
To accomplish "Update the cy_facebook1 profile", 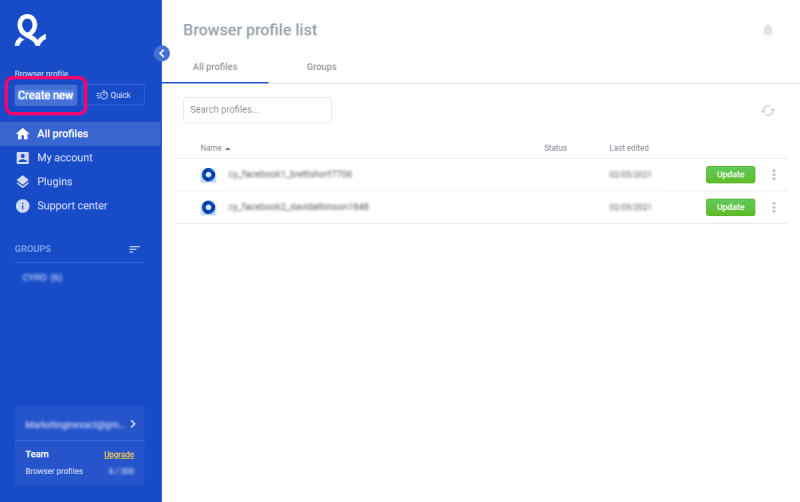I will tap(730, 175).
